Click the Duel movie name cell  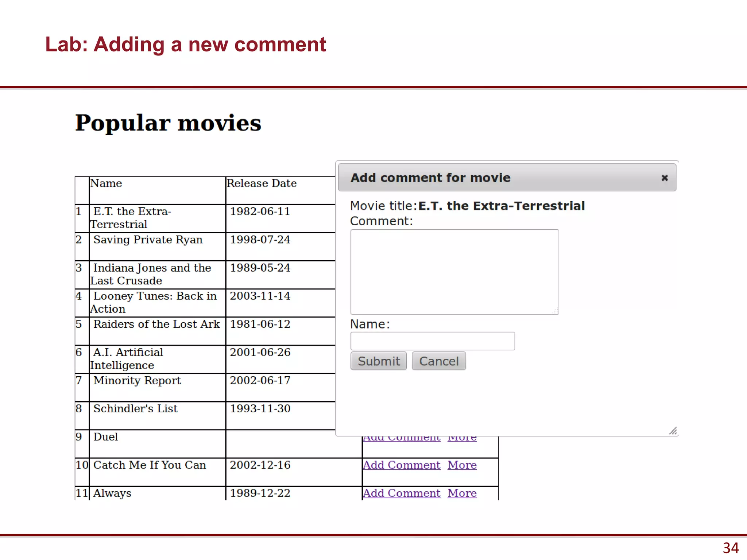[106, 437]
